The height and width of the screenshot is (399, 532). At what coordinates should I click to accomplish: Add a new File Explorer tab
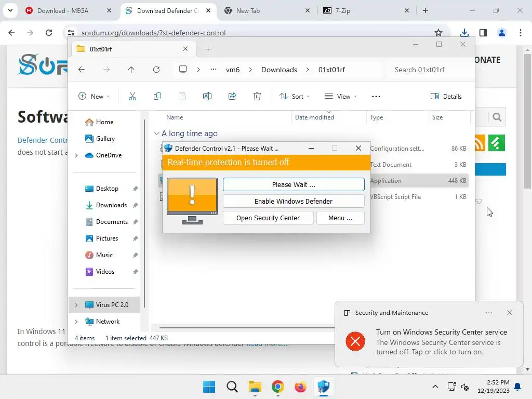[x=208, y=49]
